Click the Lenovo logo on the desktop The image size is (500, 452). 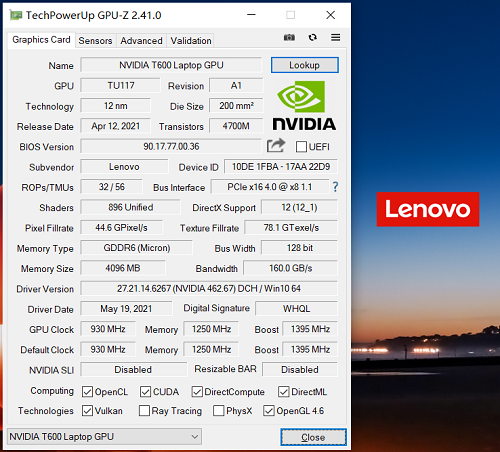click(428, 209)
